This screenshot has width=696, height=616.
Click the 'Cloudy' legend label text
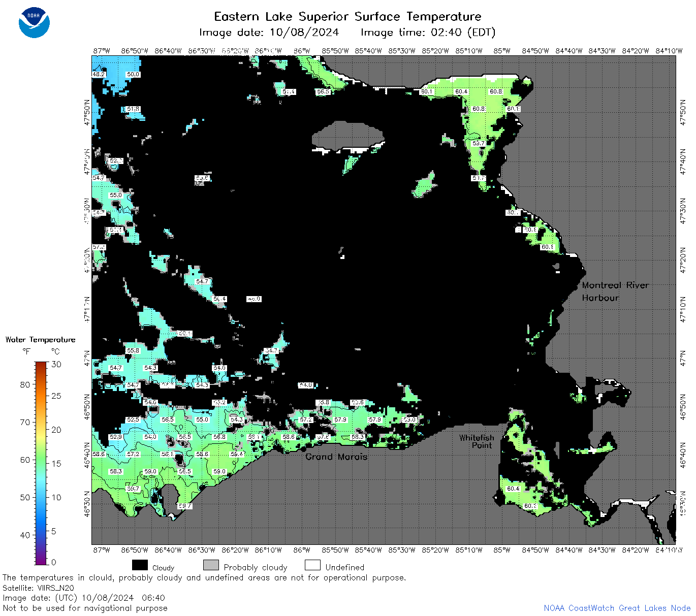(x=163, y=568)
